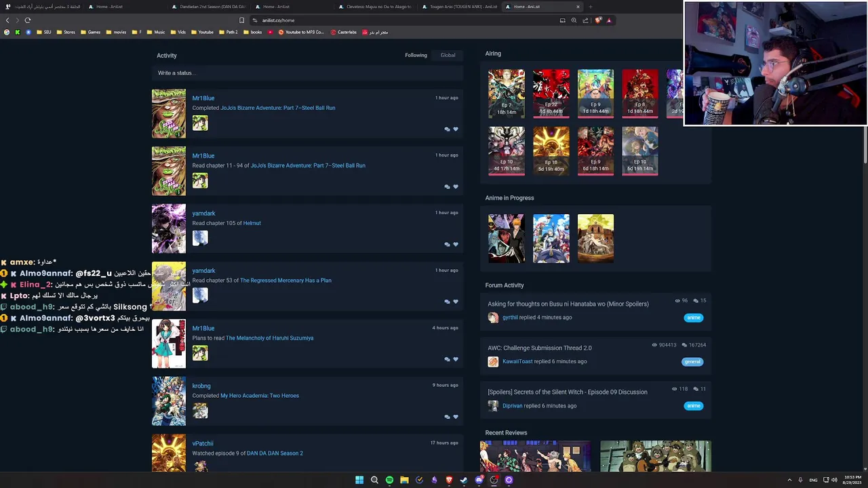Open the Airing card Ep 7 18h 14m
Screen dimensions: 868x488
coord(507,94)
